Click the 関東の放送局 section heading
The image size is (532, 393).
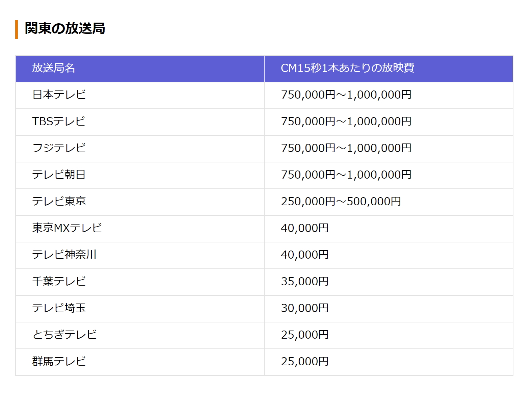[x=65, y=28]
